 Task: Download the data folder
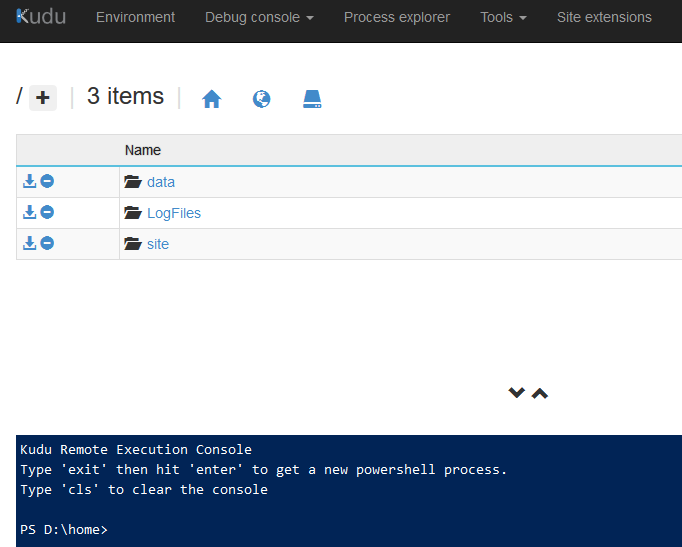click(30, 181)
